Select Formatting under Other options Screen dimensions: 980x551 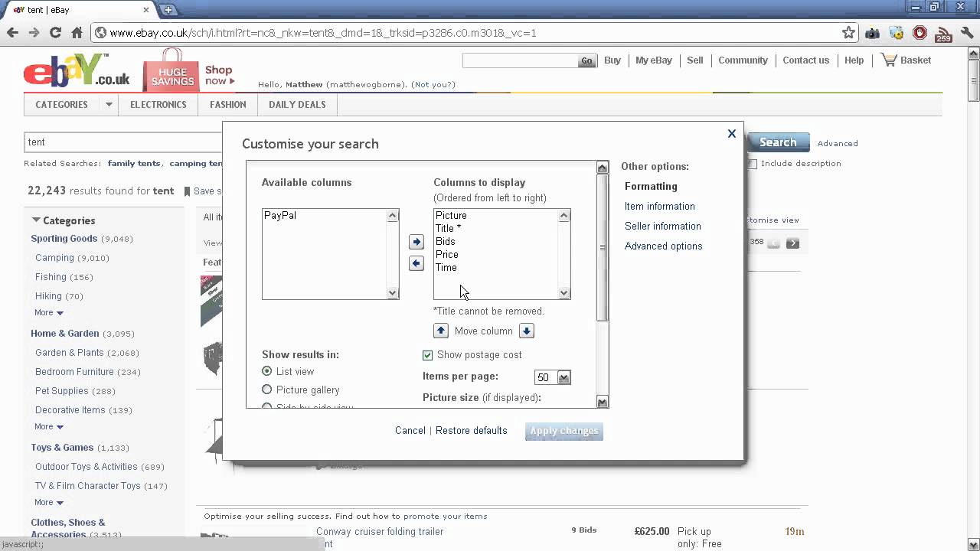[651, 186]
